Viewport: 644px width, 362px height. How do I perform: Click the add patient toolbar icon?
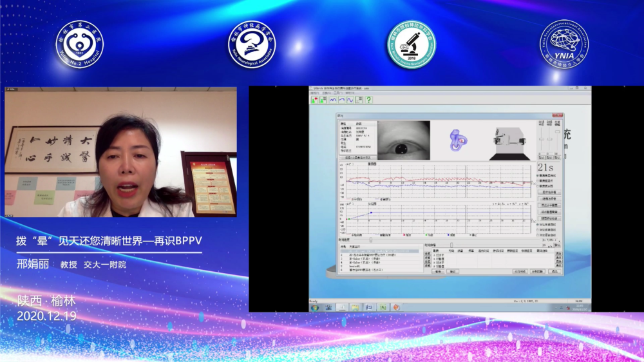[x=314, y=100]
